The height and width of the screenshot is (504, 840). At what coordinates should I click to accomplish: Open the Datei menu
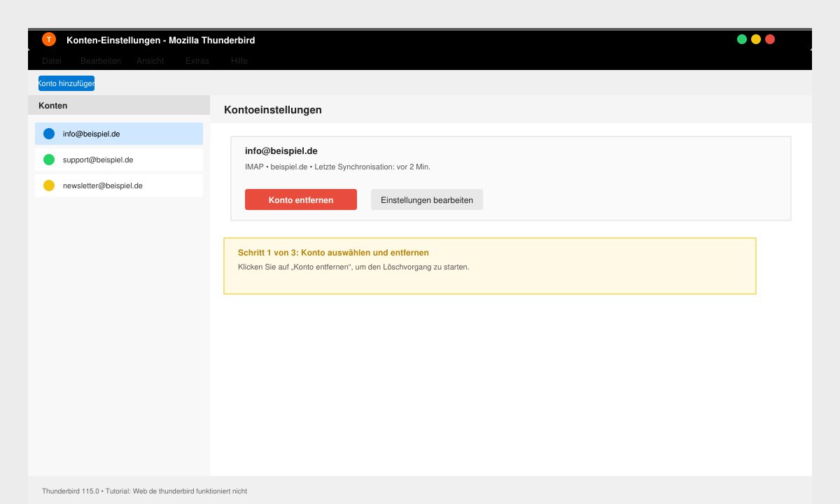(52, 61)
